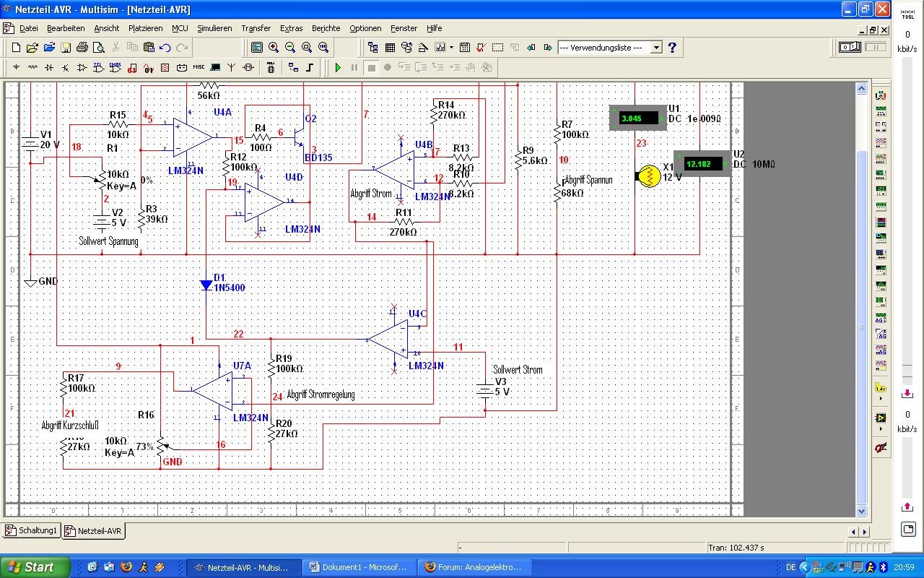Screen dimensions: 924x578
Task: Open the Verwendungsliste dropdown
Action: coord(656,48)
